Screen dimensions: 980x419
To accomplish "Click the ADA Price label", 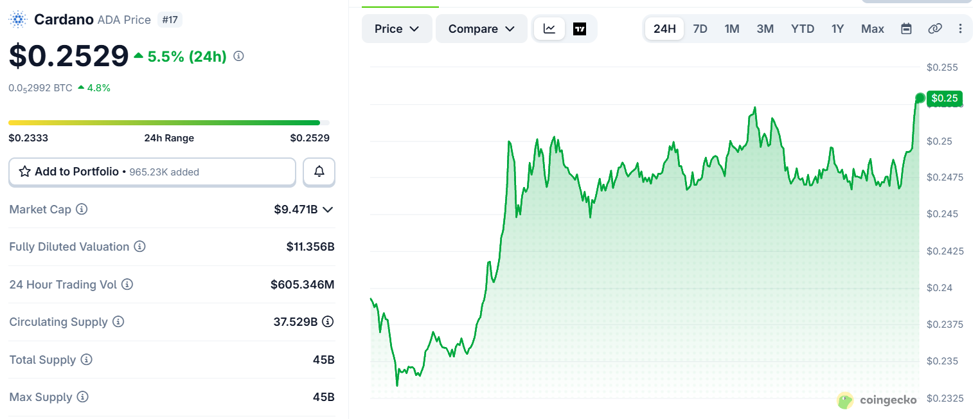I will pos(124,20).
